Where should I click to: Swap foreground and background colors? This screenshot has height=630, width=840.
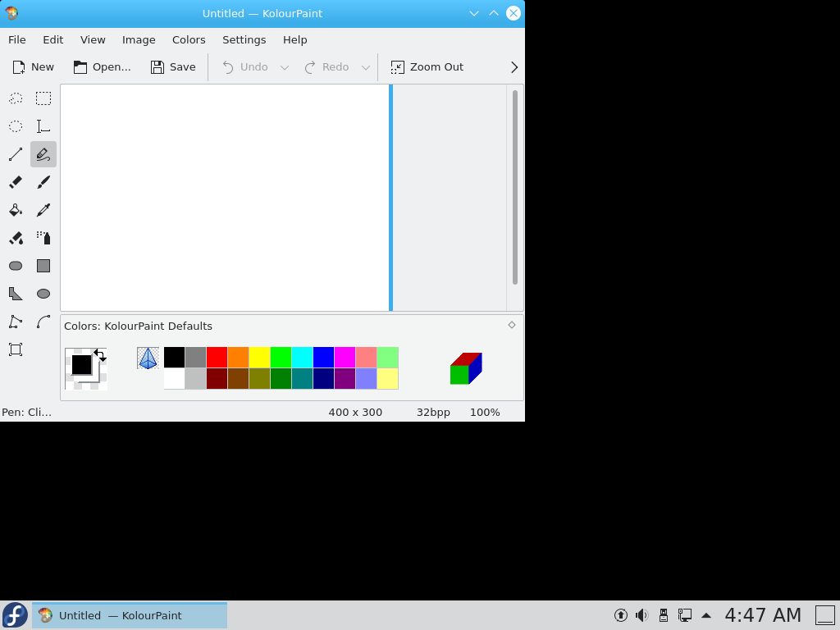coord(100,355)
